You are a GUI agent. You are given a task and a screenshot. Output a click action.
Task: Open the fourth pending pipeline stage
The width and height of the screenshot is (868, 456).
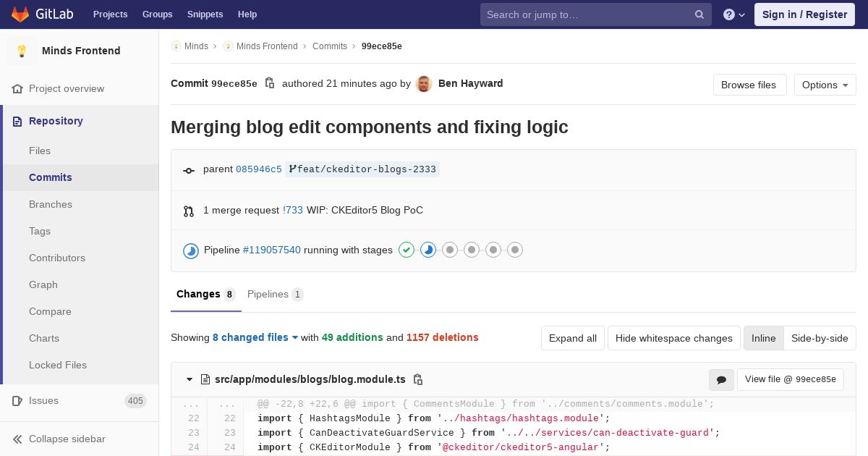(472, 250)
